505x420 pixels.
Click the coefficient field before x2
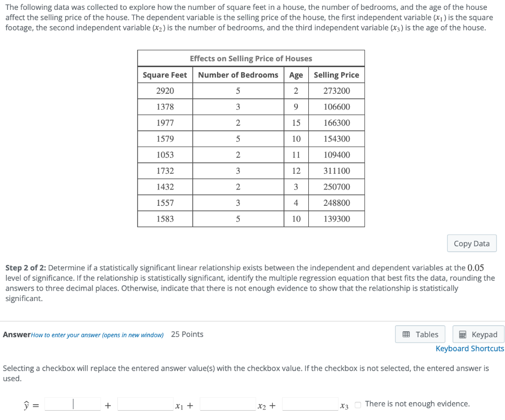pyautogui.click(x=228, y=404)
